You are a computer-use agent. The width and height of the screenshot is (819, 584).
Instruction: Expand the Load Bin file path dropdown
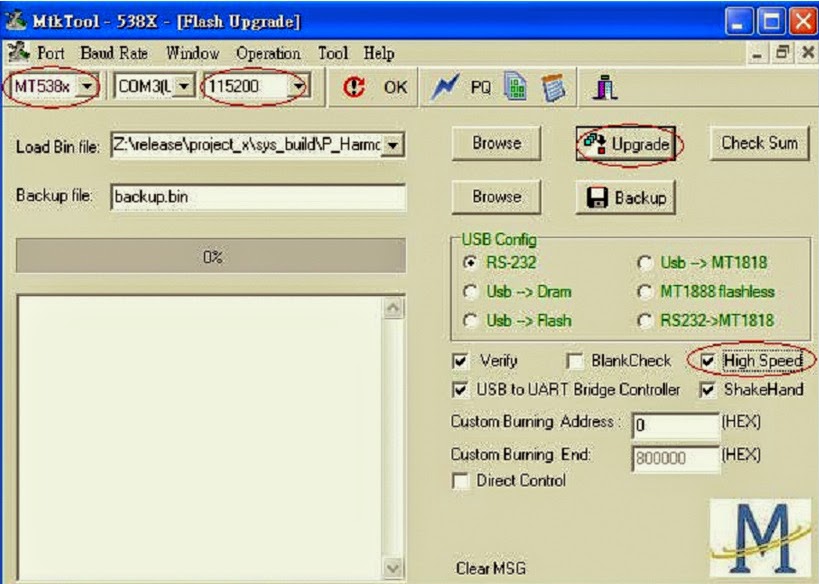coord(393,145)
